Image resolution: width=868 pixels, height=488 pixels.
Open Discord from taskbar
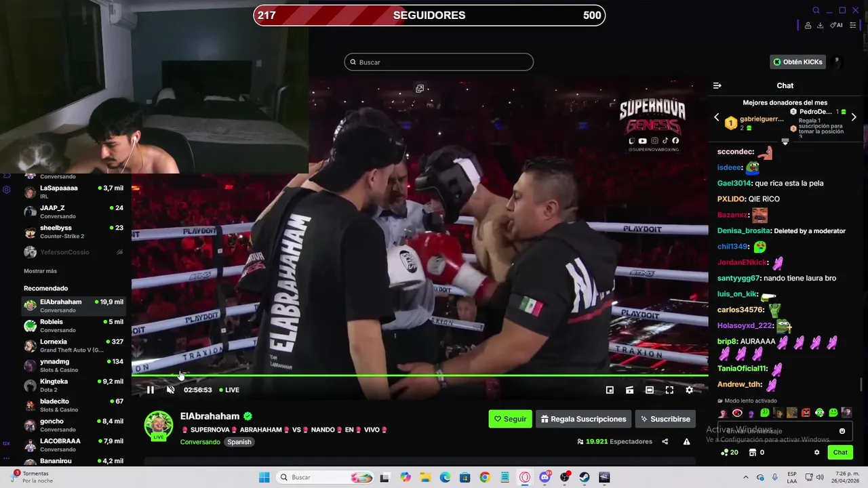point(545,477)
